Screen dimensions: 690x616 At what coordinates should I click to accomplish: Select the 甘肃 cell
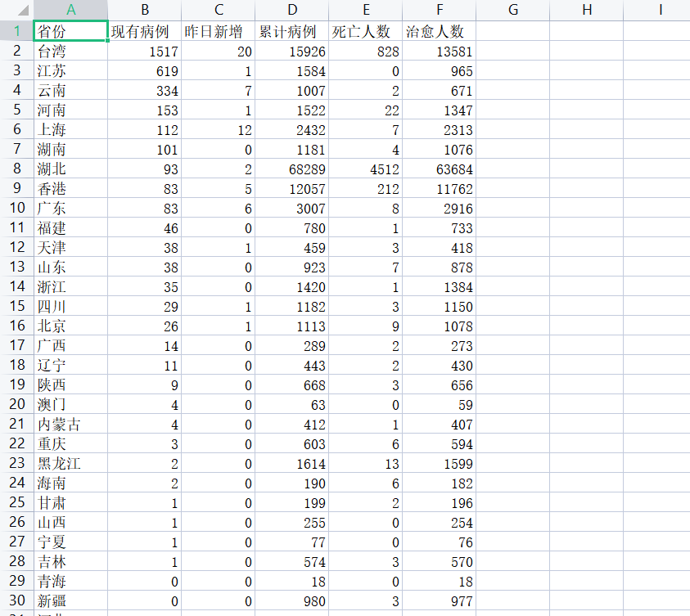point(71,503)
